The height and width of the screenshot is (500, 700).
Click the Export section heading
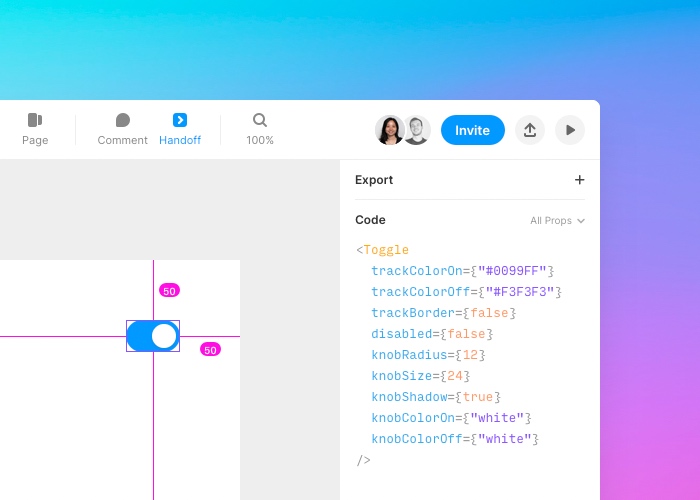pos(374,180)
